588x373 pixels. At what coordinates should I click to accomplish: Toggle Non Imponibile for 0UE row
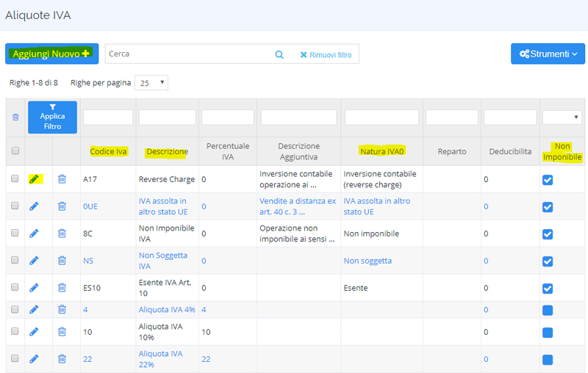click(x=548, y=207)
